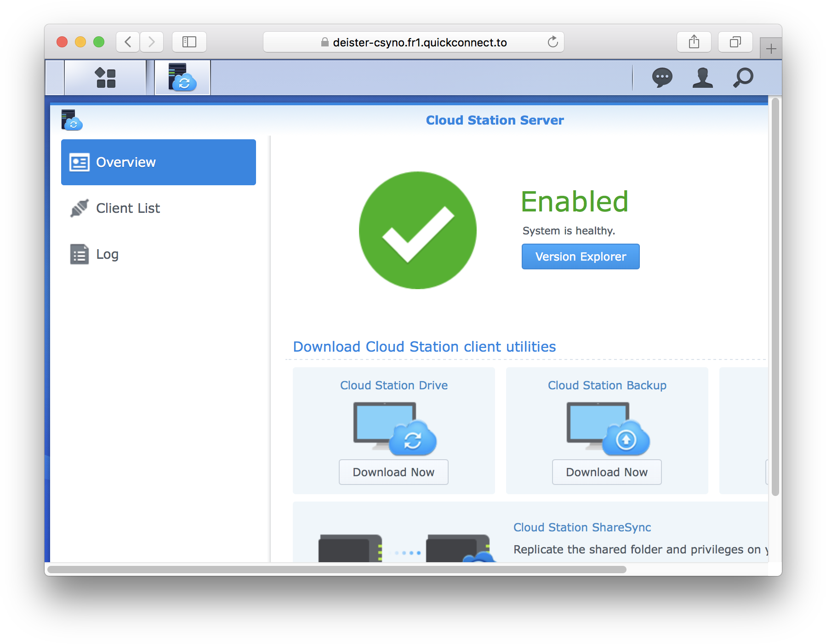Open the Log section
The image size is (826, 644).
[107, 254]
